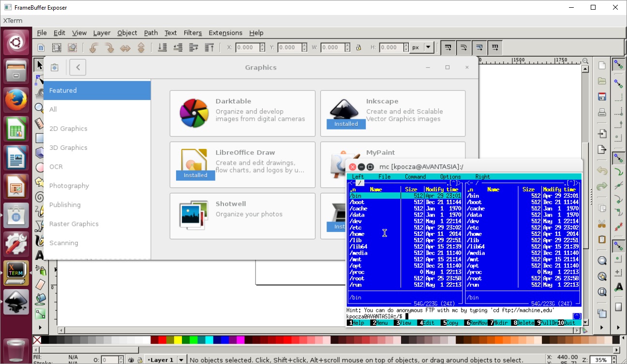Toggle snap text baseline A icon
This screenshot has height=364, width=627.
(x=618, y=287)
